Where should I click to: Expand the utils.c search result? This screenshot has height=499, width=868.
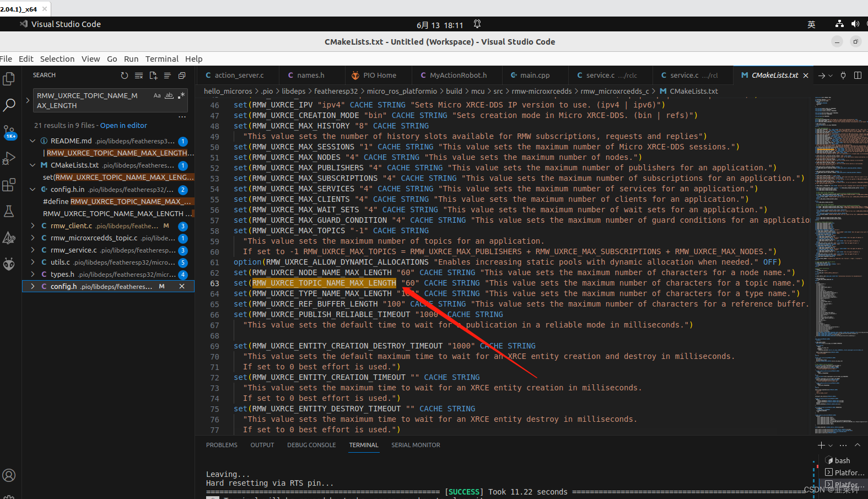tap(33, 262)
